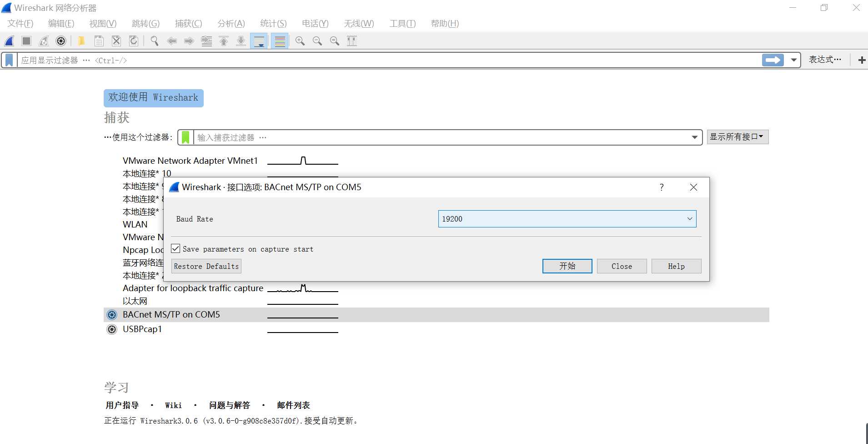Image resolution: width=868 pixels, height=444 pixels.
Task: Open the 显示所有接口 dropdown
Action: (738, 137)
